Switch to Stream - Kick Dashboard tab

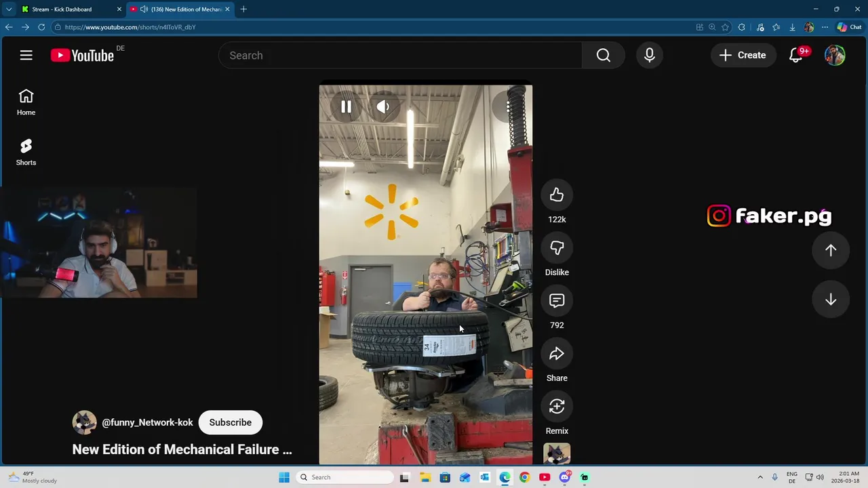(71, 9)
